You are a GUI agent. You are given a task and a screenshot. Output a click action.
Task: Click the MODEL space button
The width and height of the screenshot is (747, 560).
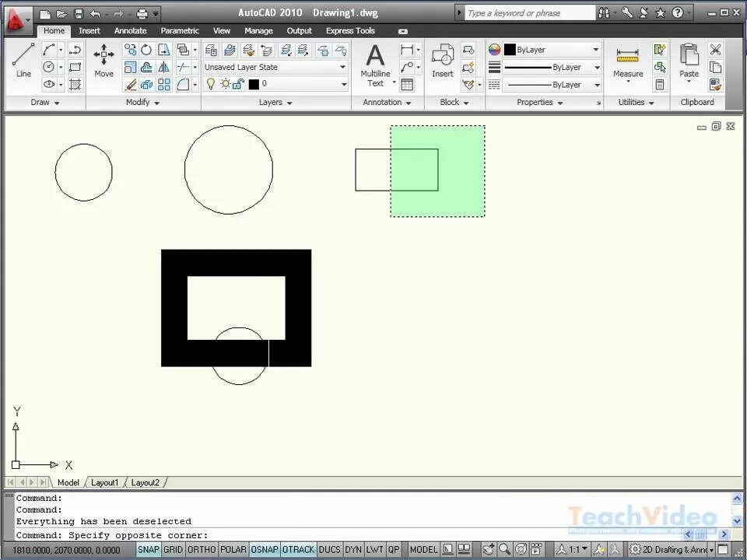pos(423,550)
